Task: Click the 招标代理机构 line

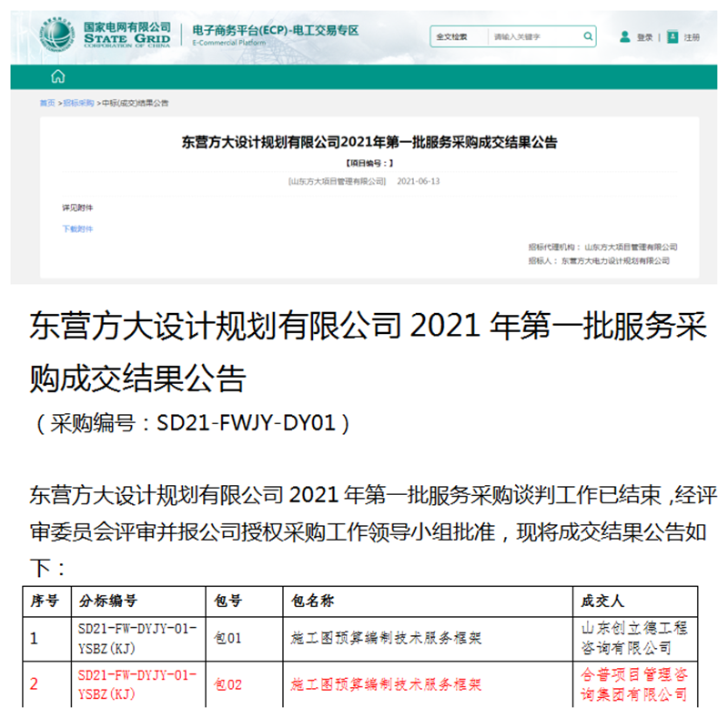Action: [x=602, y=248]
